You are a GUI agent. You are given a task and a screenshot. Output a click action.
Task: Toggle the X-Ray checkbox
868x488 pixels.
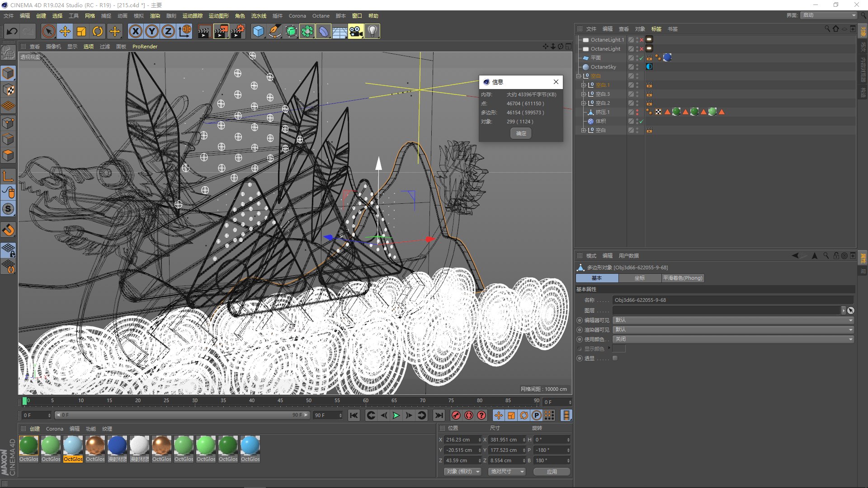615,358
